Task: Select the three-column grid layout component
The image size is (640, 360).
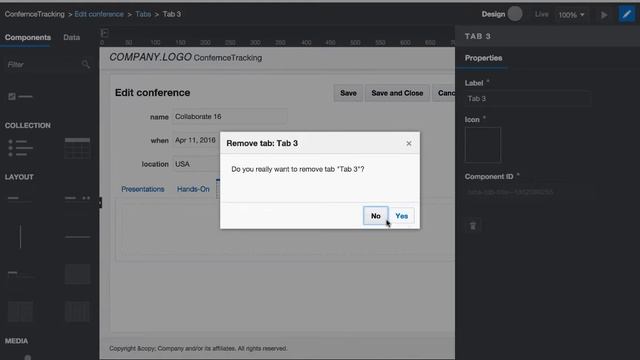Action: coord(78,312)
